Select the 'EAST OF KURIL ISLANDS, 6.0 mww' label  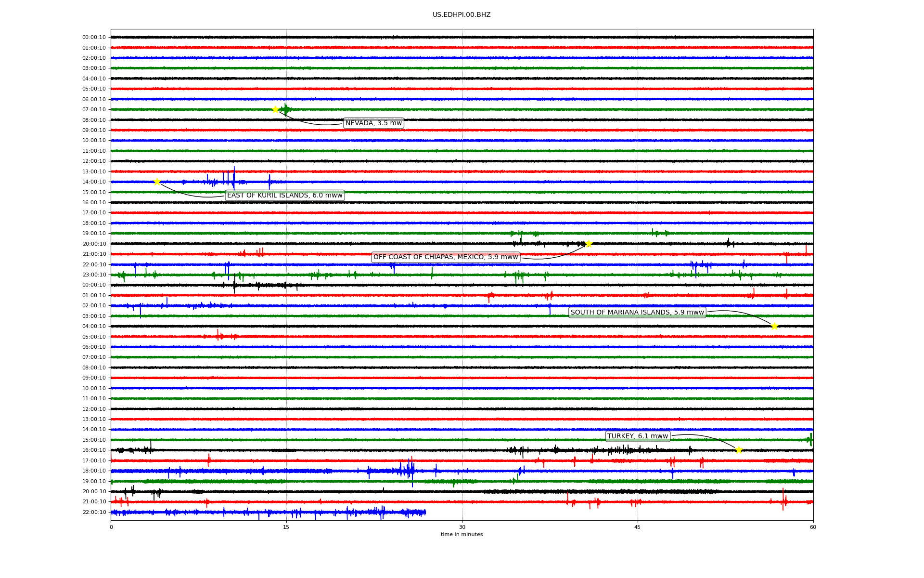pyautogui.click(x=285, y=196)
